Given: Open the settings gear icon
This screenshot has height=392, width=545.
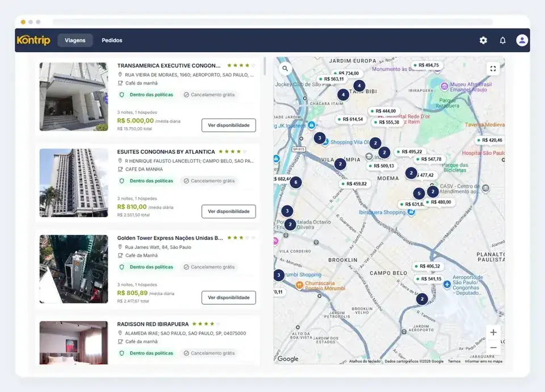Looking at the screenshot, I should pos(483,40).
